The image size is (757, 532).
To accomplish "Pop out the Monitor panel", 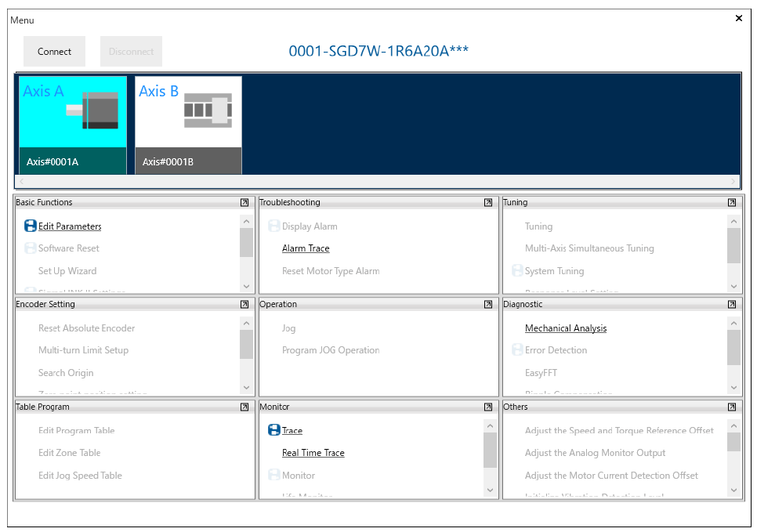I will coord(488,407).
